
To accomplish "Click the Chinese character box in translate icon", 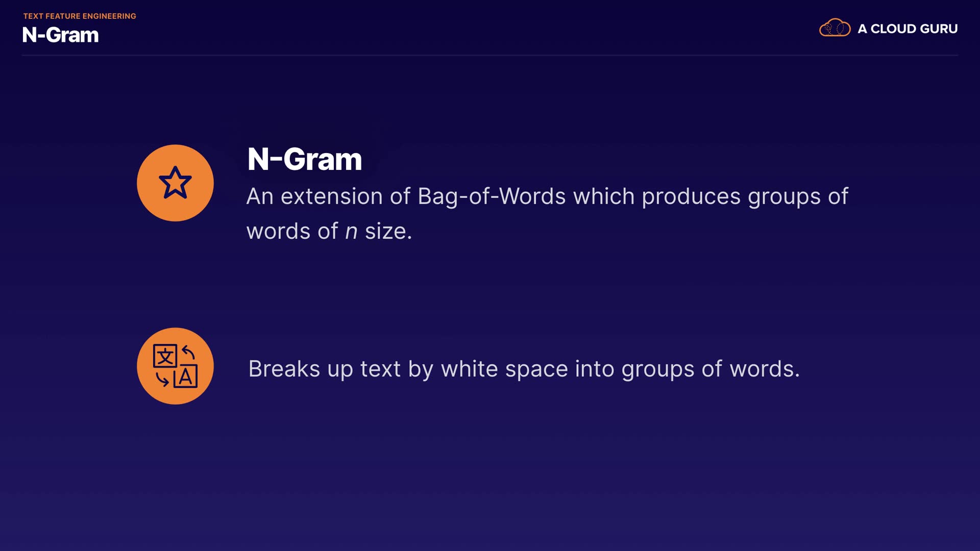I will pyautogui.click(x=165, y=356).
